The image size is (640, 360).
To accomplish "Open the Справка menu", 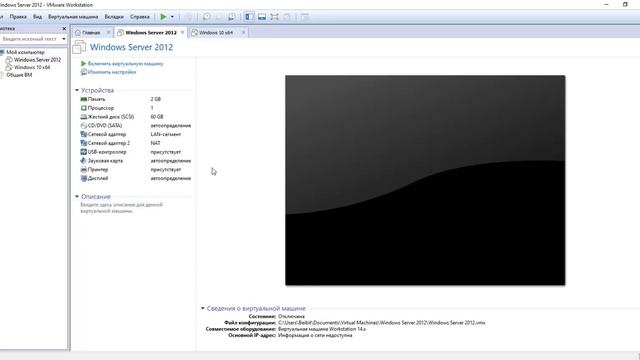I will (x=140, y=17).
